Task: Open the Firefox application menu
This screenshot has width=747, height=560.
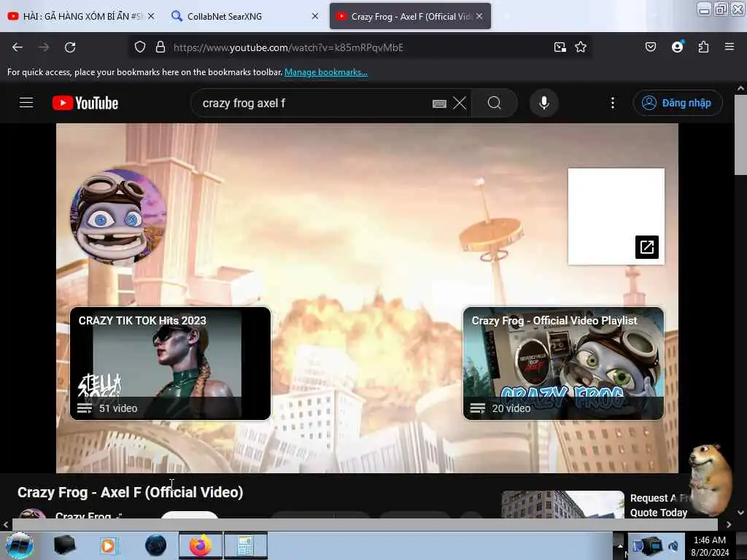Action: 729,47
